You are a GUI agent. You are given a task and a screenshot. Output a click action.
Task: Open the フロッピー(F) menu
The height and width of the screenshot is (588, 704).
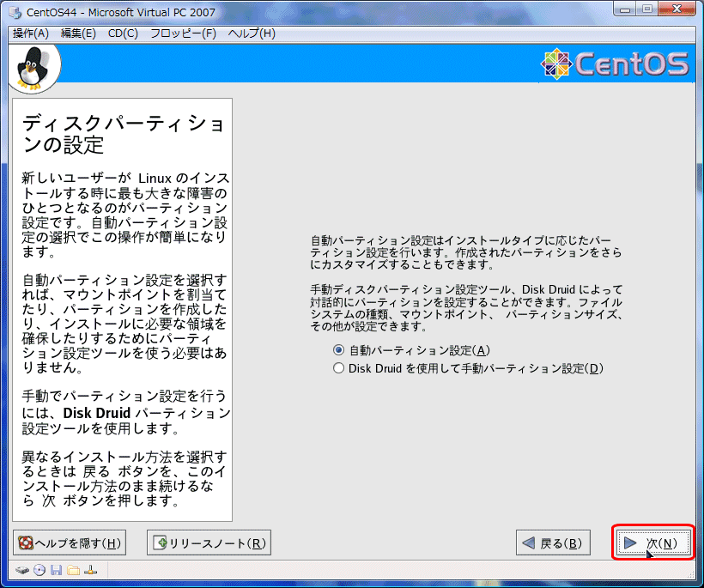point(183,33)
